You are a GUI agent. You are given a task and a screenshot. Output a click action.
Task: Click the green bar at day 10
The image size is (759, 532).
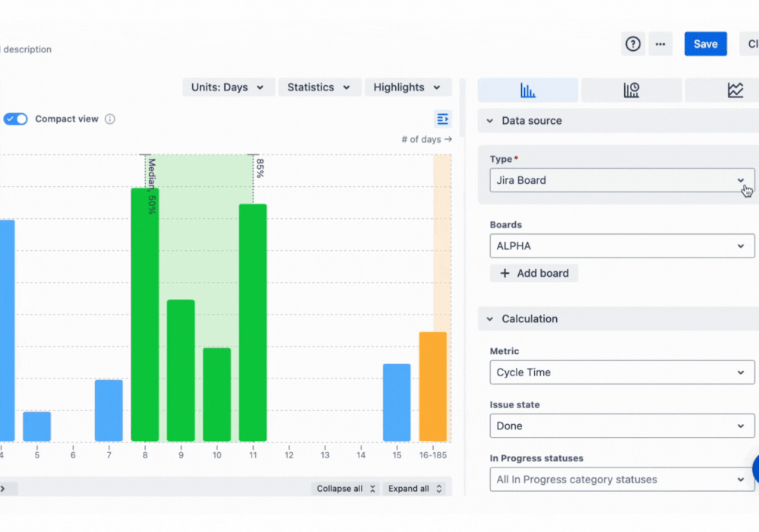(x=217, y=394)
